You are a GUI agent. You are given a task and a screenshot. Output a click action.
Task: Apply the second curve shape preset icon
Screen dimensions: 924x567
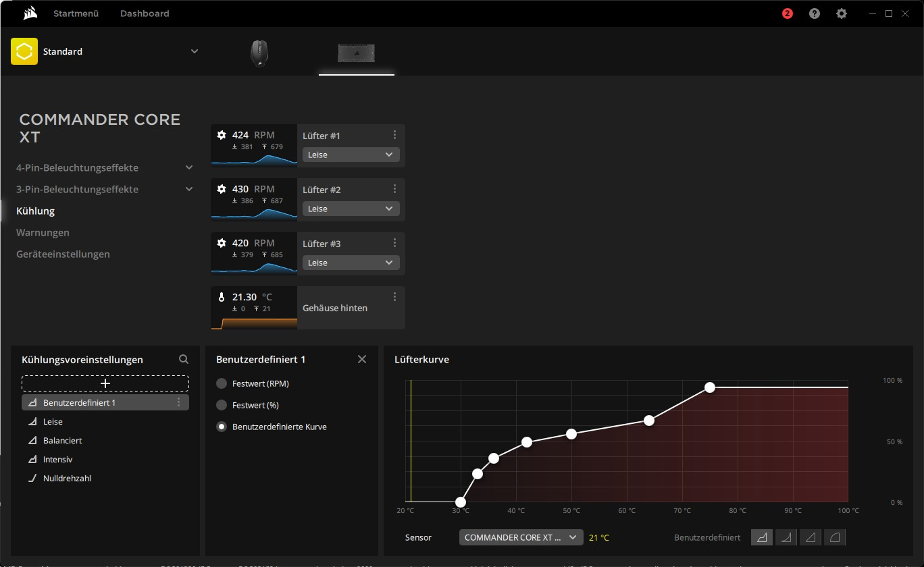click(786, 537)
